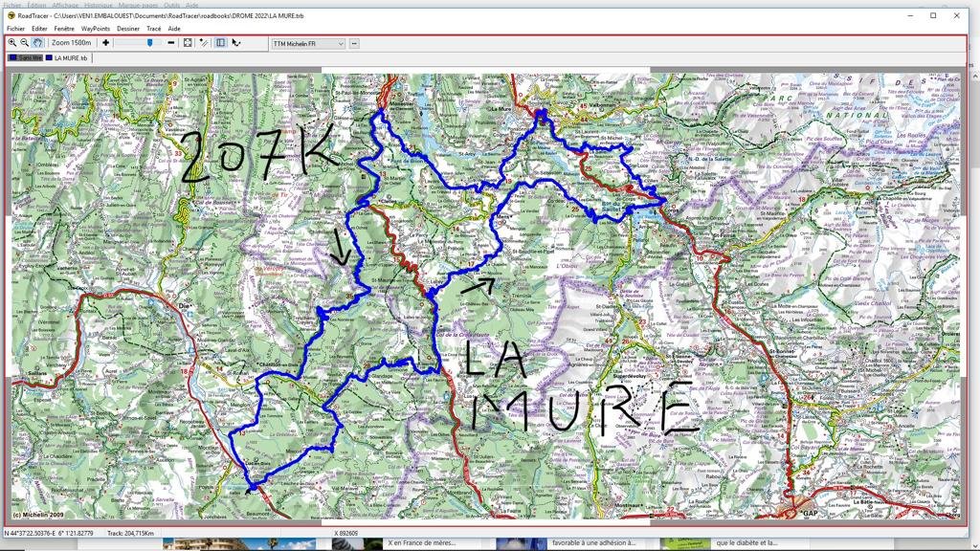Image resolution: width=980 pixels, height=551 pixels.
Task: Toggle the side panel layout icon
Action: (221, 43)
